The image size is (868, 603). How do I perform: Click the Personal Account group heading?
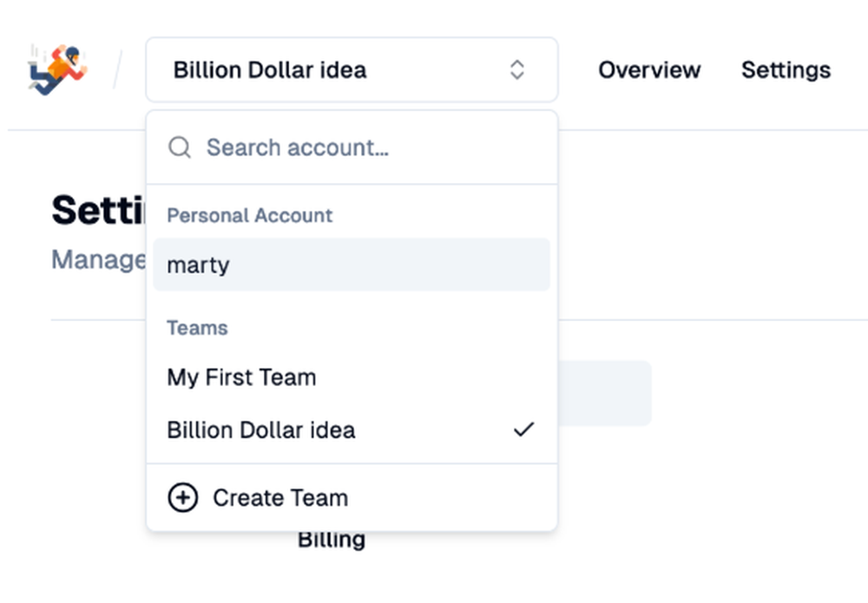click(x=250, y=215)
